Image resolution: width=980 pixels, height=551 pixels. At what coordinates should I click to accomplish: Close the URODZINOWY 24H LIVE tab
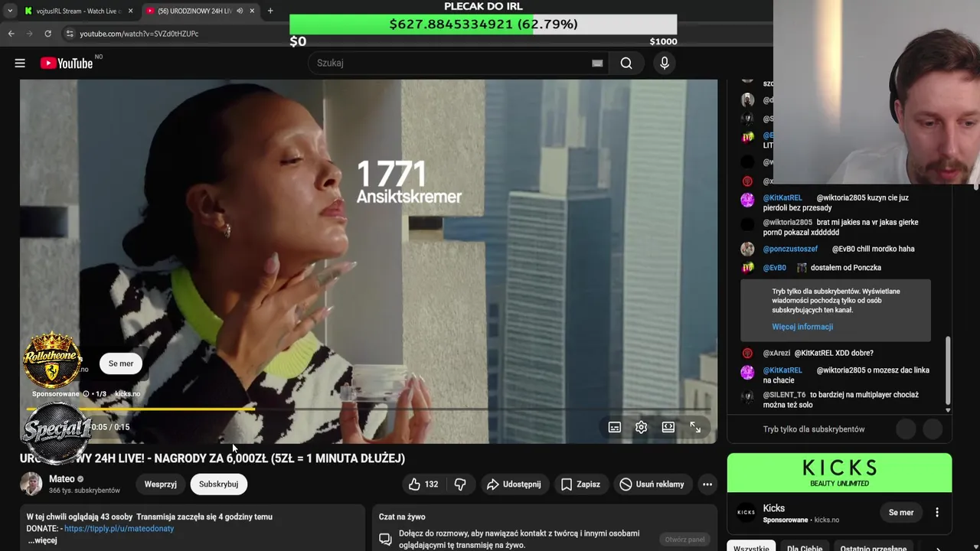pos(252,11)
